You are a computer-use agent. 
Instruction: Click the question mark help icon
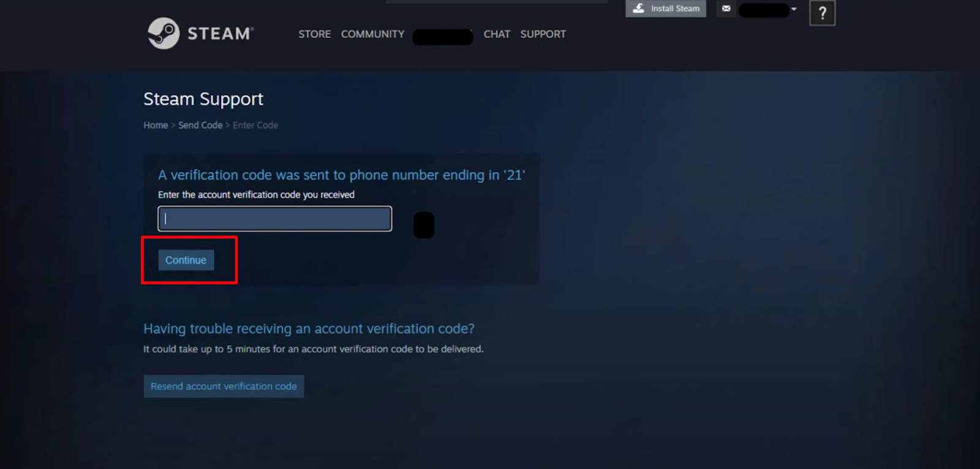[823, 13]
